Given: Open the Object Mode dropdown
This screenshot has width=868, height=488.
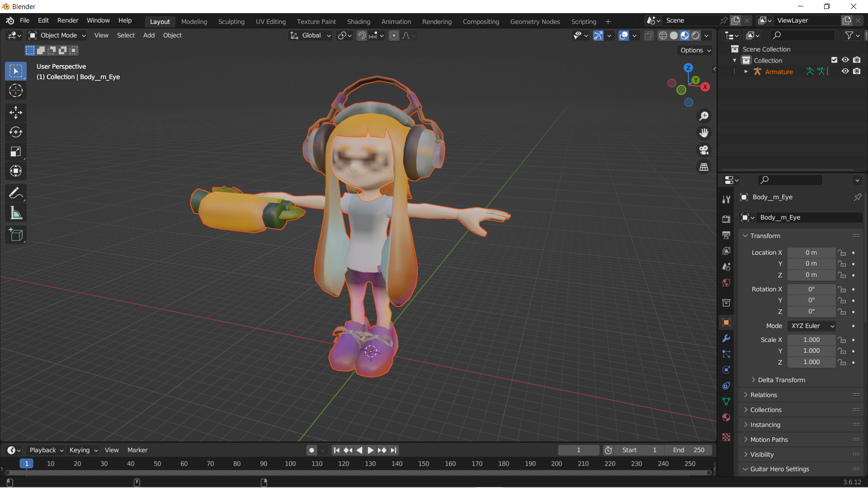Looking at the screenshot, I should tap(57, 35).
